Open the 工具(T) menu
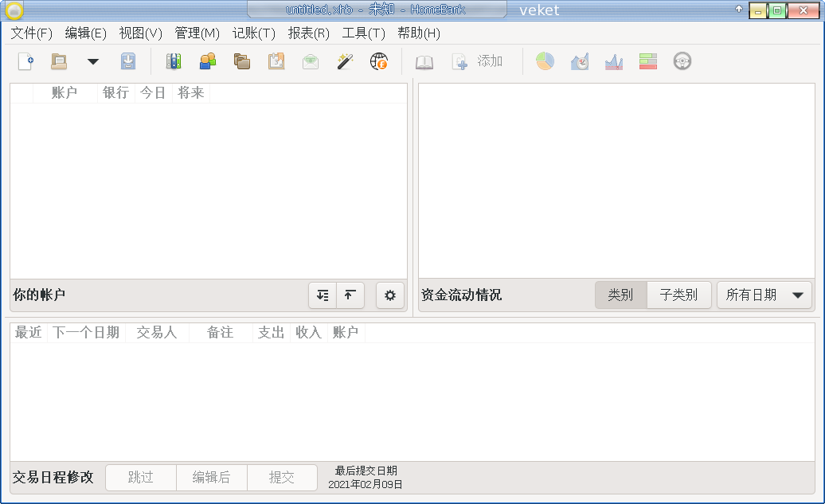 pyautogui.click(x=364, y=33)
